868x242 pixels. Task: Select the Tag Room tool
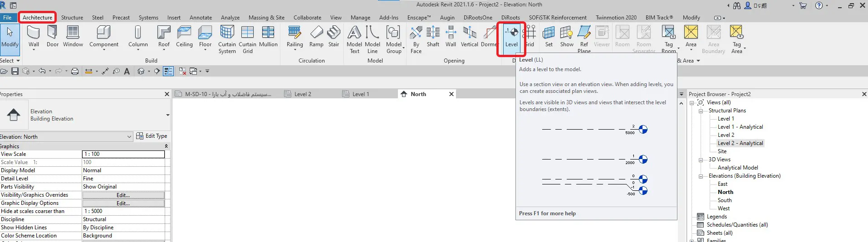669,39
